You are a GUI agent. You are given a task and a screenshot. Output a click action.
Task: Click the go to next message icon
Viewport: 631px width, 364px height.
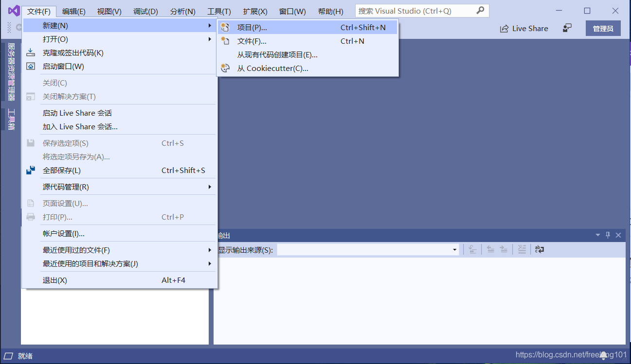click(x=504, y=249)
